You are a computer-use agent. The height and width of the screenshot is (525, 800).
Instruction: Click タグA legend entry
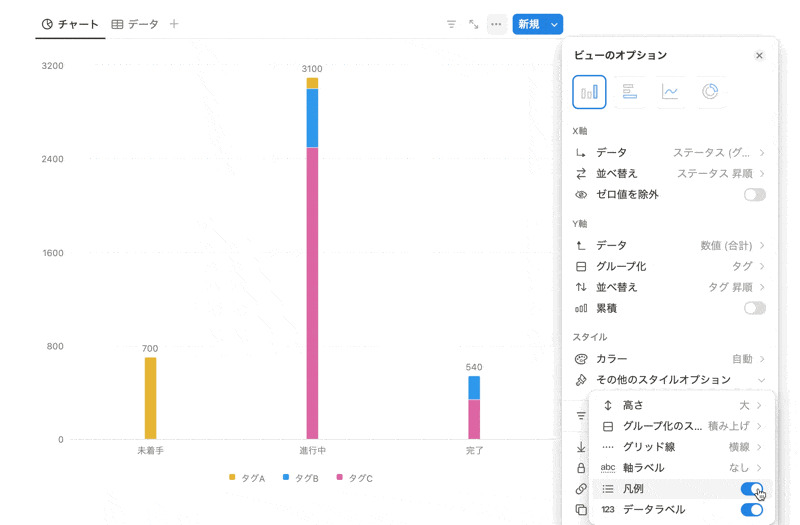[247, 478]
